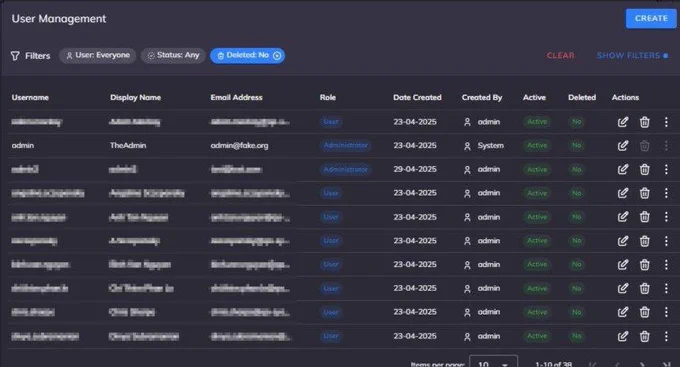Viewport: 680px width, 367px height.
Task: Click Active badge in admin@fake.org row
Action: [x=537, y=145]
